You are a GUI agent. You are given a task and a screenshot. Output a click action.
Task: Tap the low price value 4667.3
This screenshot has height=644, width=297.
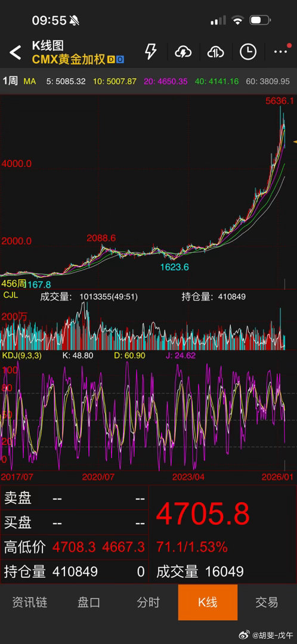(123, 547)
